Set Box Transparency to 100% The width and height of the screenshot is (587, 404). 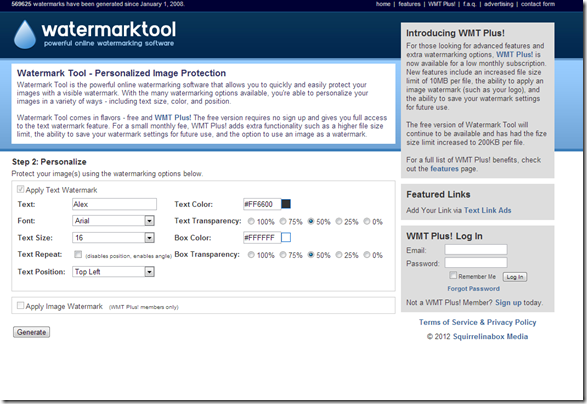(x=251, y=255)
